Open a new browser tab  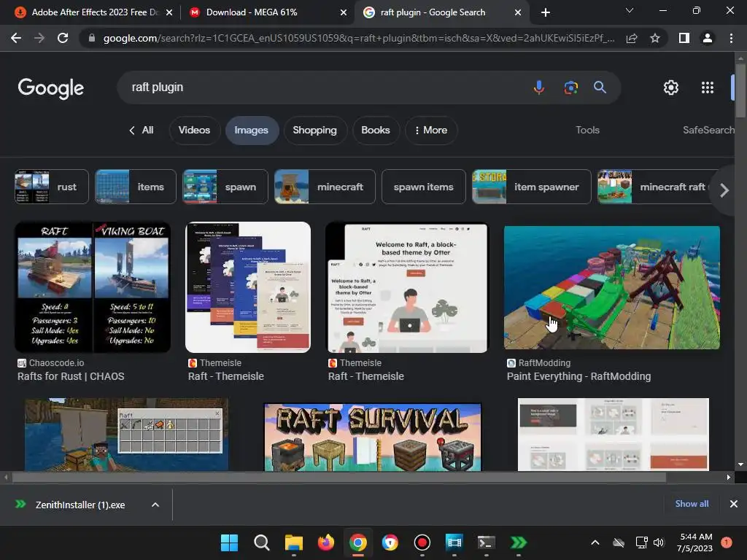[546, 12]
